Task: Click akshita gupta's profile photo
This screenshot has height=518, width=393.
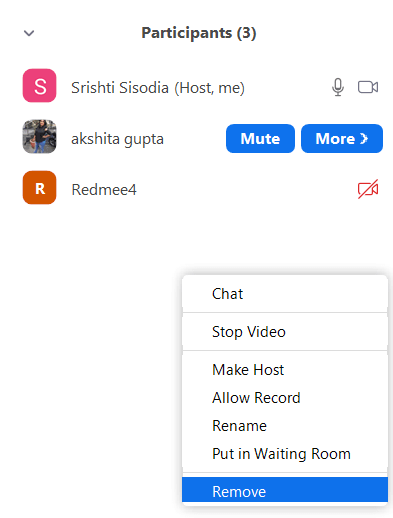Action: tap(39, 137)
